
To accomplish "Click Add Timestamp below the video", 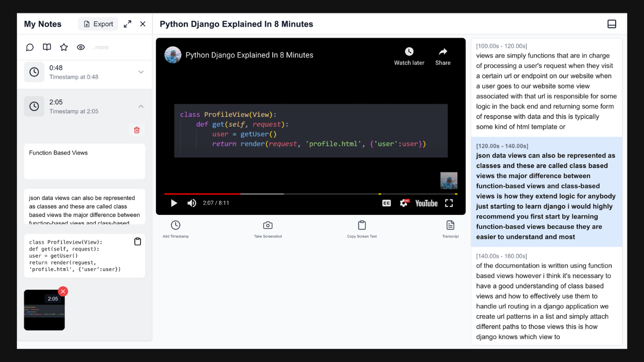I will coord(175,229).
